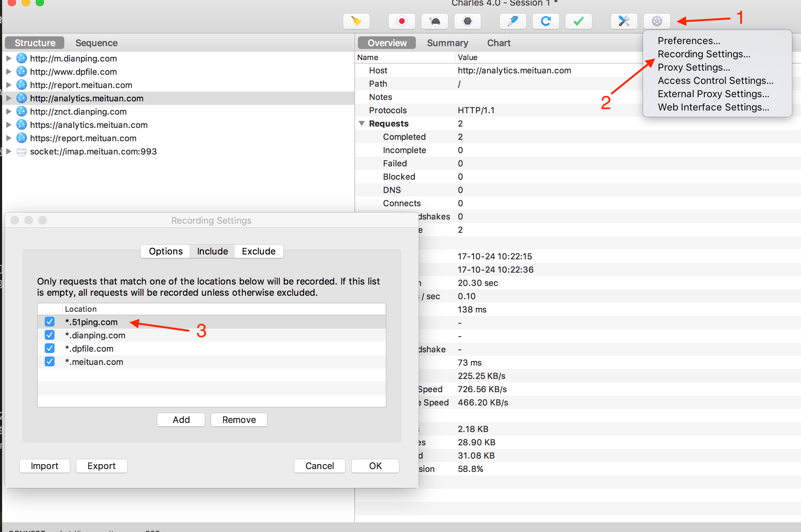Image resolution: width=801 pixels, height=532 pixels.
Task: Click the pen compose request icon
Action: pos(513,21)
